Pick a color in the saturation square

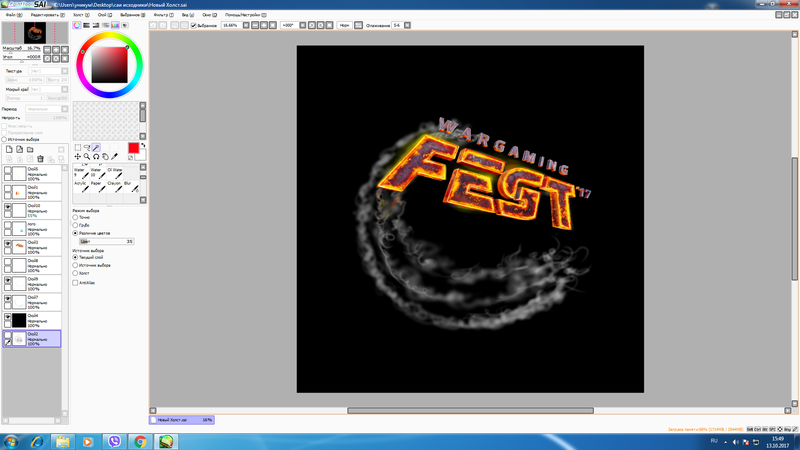pos(110,65)
